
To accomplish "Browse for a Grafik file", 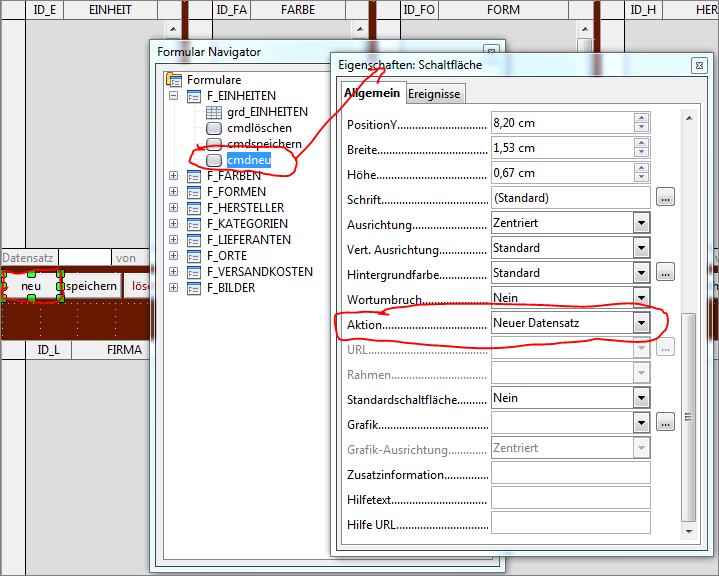I will (x=665, y=422).
